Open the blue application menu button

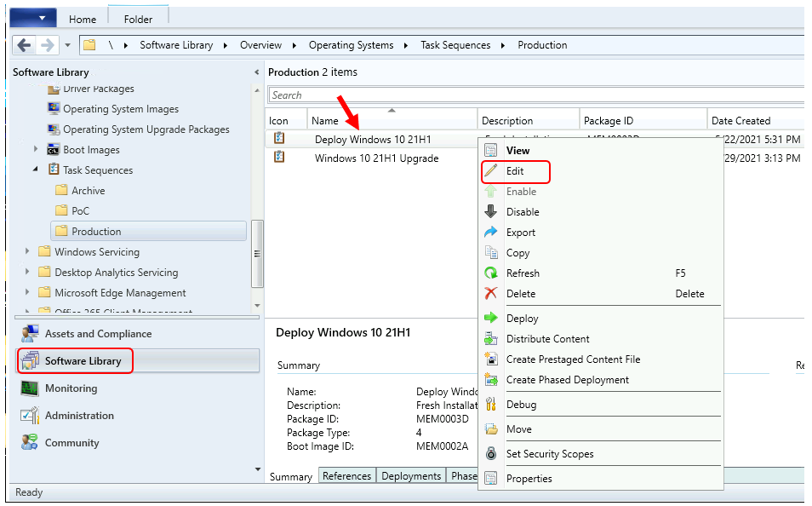[x=33, y=18]
